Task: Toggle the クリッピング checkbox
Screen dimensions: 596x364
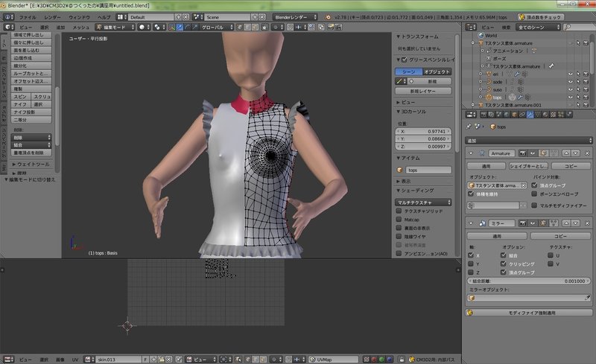Action: pos(504,264)
